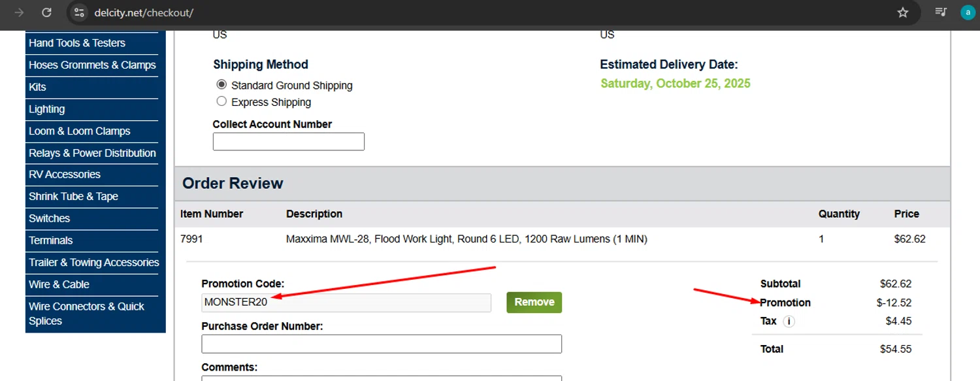The image size is (980, 381).
Task: Open Wire & Cable category
Action: pos(59,284)
